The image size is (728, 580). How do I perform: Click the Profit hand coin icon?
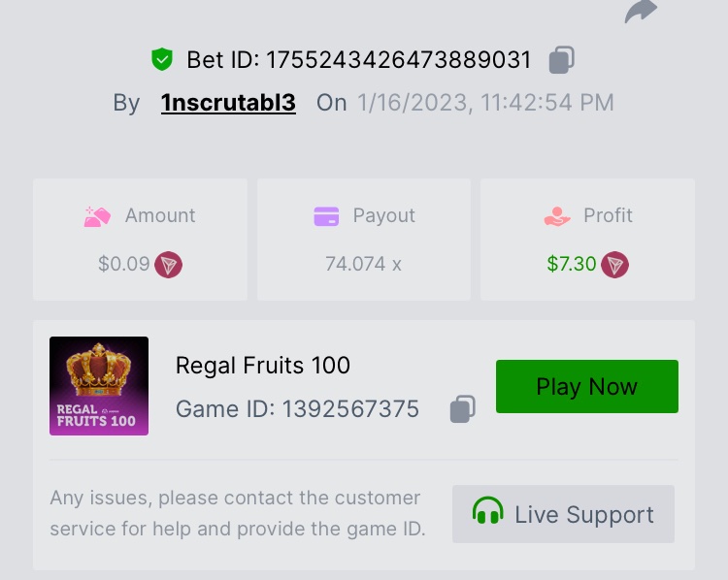tap(557, 216)
